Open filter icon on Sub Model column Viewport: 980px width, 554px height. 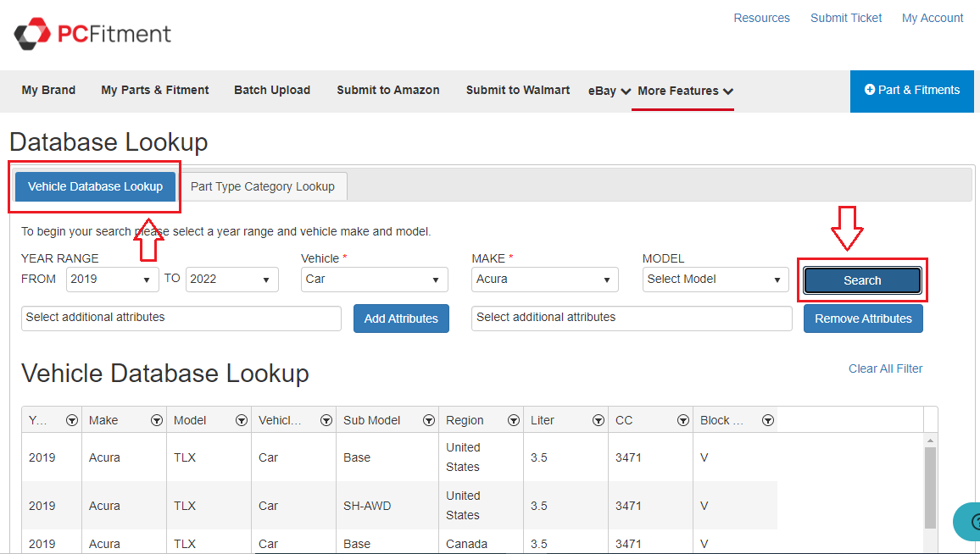click(x=428, y=420)
